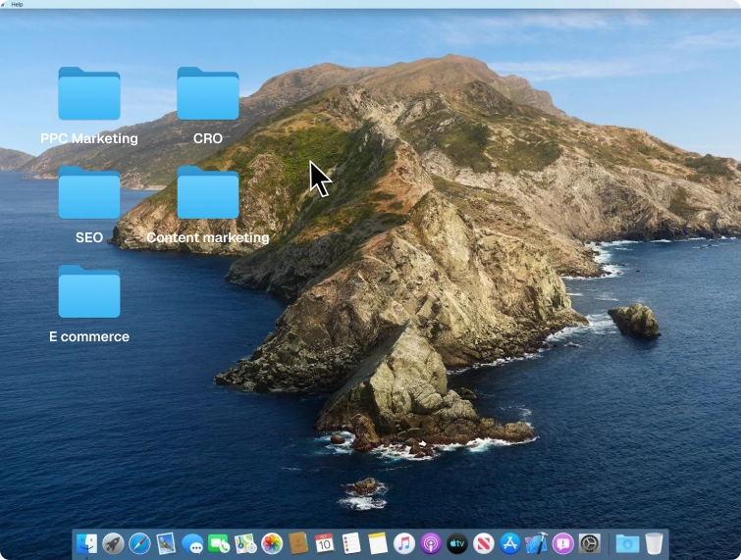Open Contacts book icon
The width and height of the screenshot is (741, 560).
(298, 543)
